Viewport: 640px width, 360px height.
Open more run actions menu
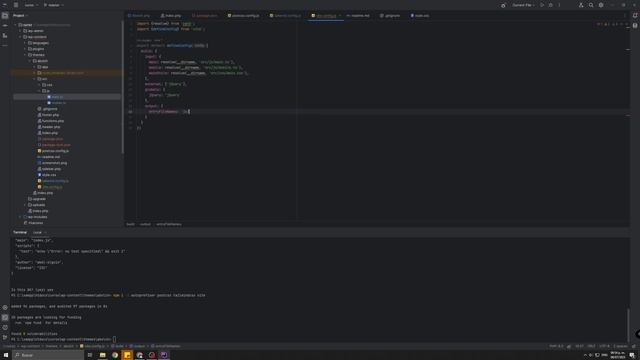[559, 5]
